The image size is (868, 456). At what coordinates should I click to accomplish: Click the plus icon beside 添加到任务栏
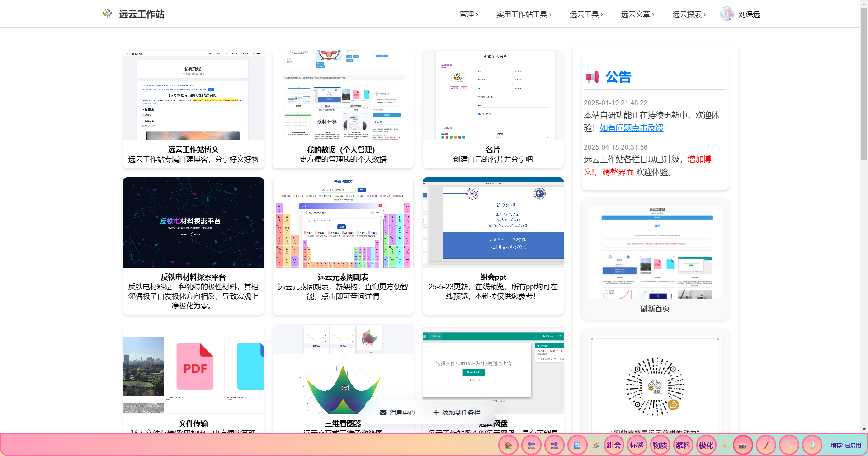coord(436,413)
